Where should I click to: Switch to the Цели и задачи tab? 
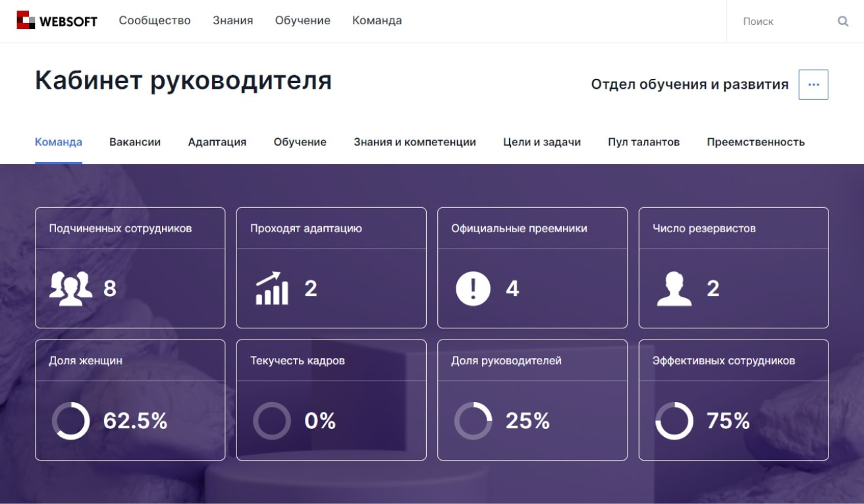[x=542, y=141]
